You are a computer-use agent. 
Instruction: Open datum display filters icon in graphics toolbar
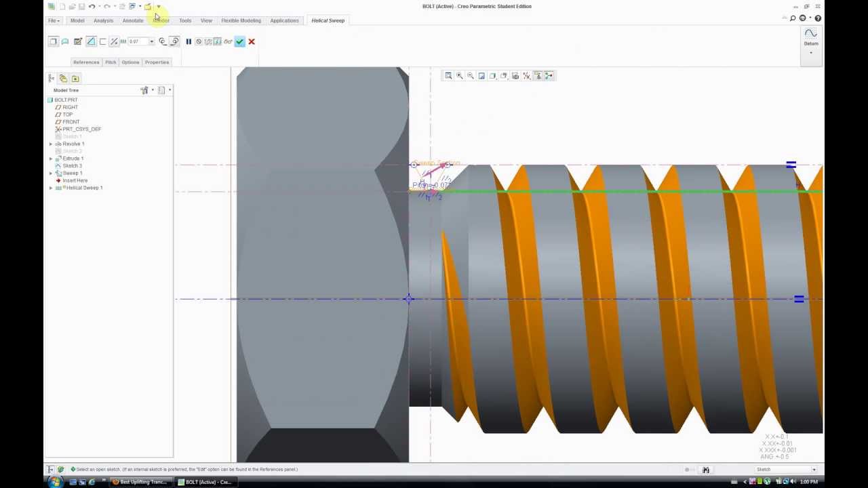coord(527,76)
